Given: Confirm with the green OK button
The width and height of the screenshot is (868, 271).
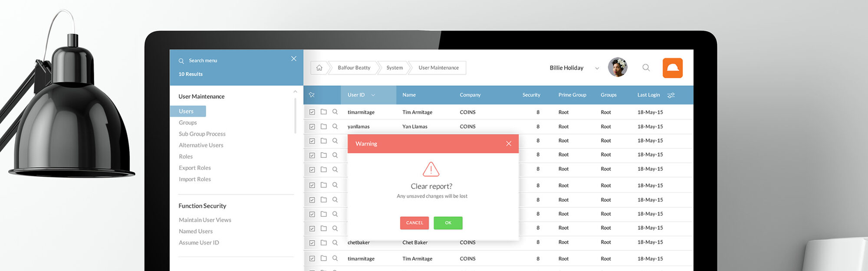Looking at the screenshot, I should click(448, 223).
